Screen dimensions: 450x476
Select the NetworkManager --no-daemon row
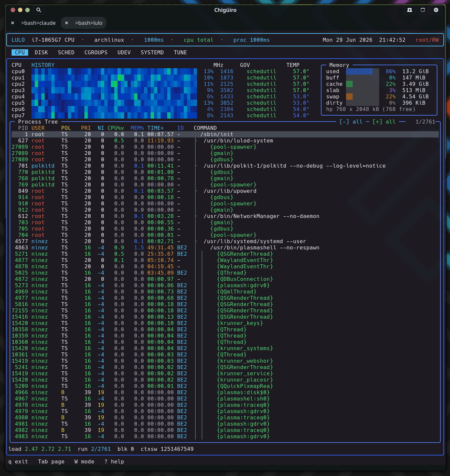click(225, 216)
